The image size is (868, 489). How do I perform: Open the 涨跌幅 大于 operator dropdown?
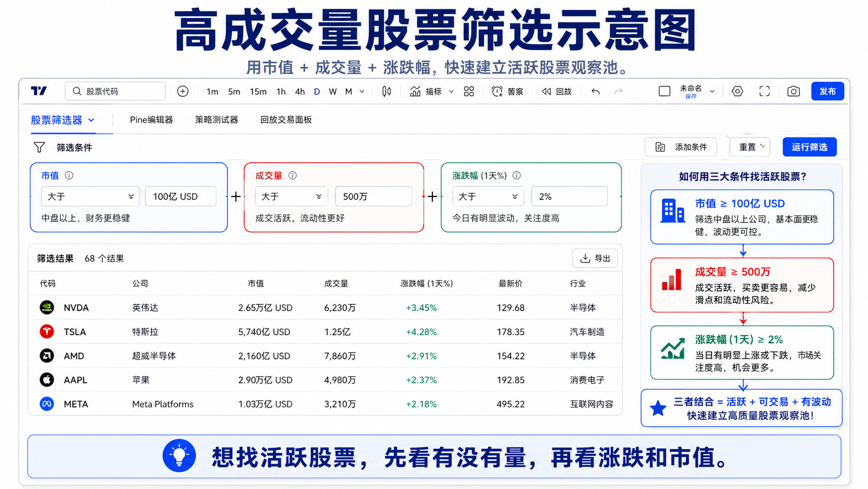pos(488,196)
